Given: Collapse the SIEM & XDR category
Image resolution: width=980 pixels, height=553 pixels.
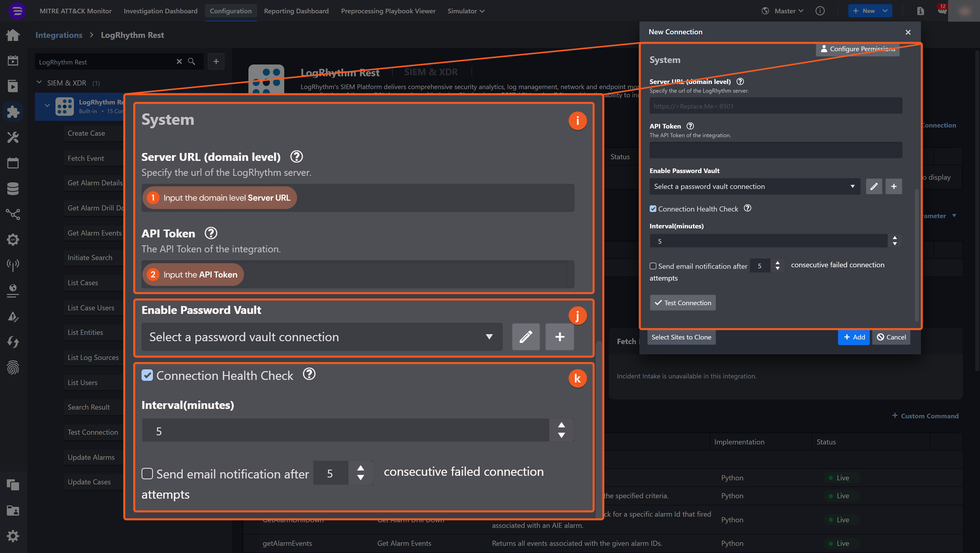Looking at the screenshot, I should click(x=39, y=82).
